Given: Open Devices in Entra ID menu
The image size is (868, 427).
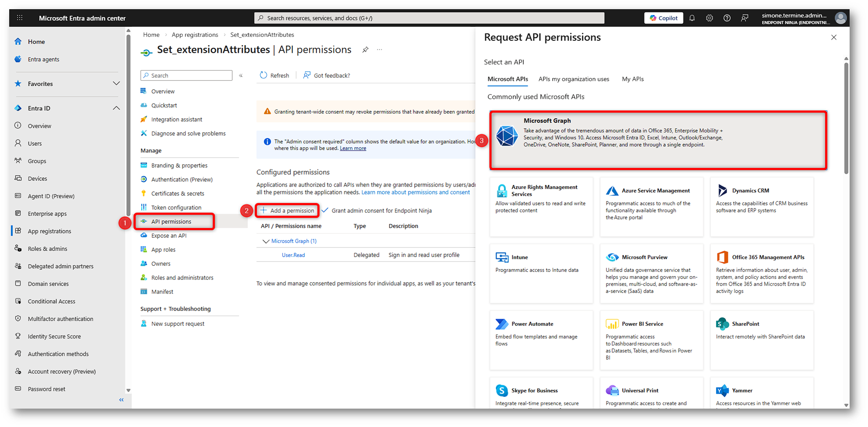Looking at the screenshot, I should [38, 178].
